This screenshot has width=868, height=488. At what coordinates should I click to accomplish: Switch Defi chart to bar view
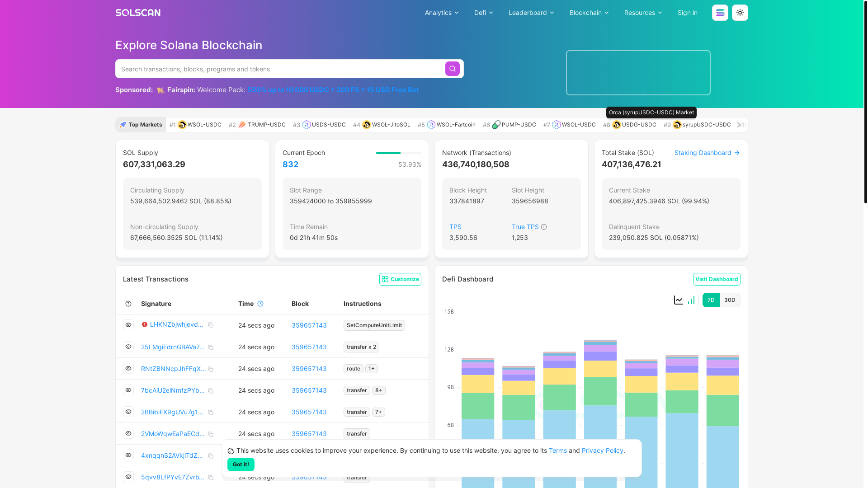pos(691,300)
